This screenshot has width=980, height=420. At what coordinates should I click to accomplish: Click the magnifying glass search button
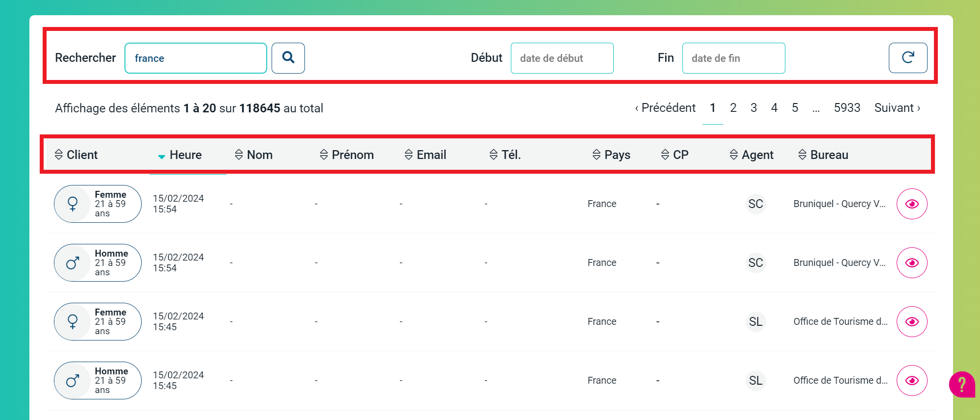(x=288, y=58)
